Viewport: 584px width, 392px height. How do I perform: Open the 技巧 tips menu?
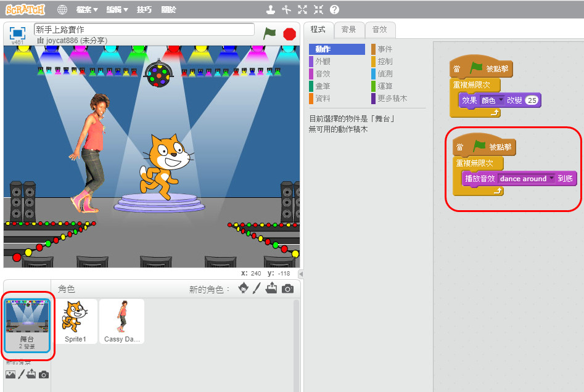point(144,10)
